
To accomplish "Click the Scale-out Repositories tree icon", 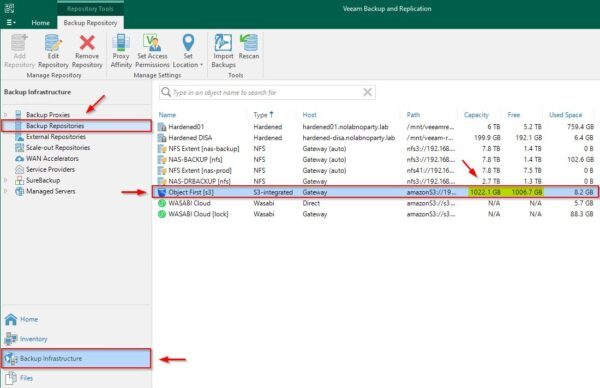I will 19,147.
